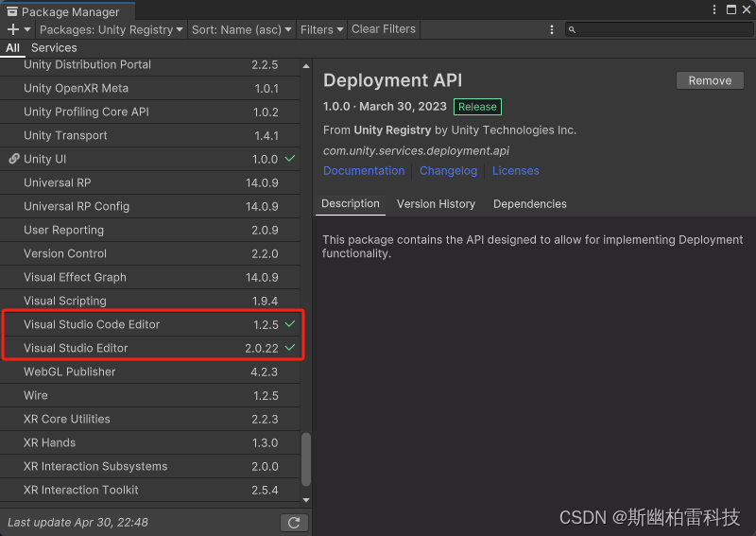Click the checkmark for Visual Studio Code Editor
This screenshot has width=756, height=536.
[x=290, y=323]
